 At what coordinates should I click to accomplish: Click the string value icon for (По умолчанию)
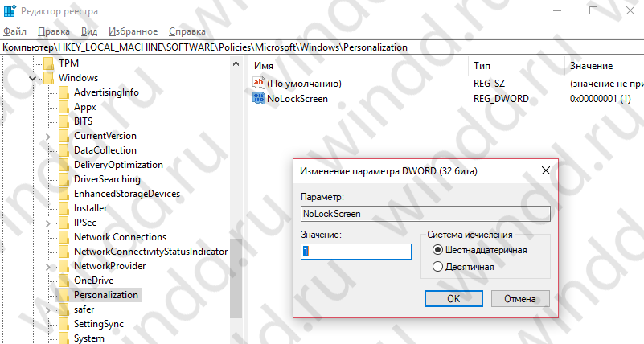click(x=259, y=84)
